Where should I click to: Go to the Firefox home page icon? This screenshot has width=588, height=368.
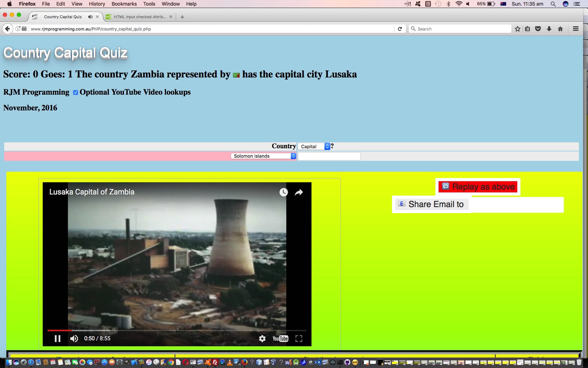click(x=560, y=29)
